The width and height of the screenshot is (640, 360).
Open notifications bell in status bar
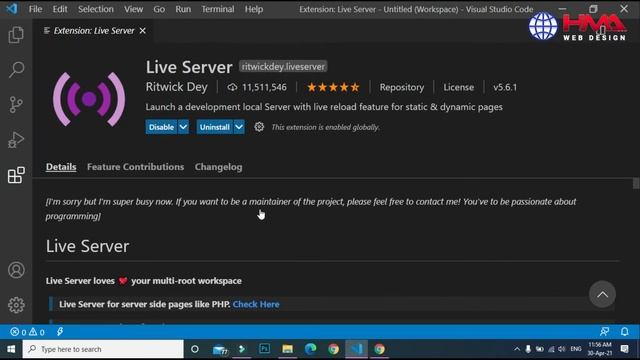pos(624,332)
